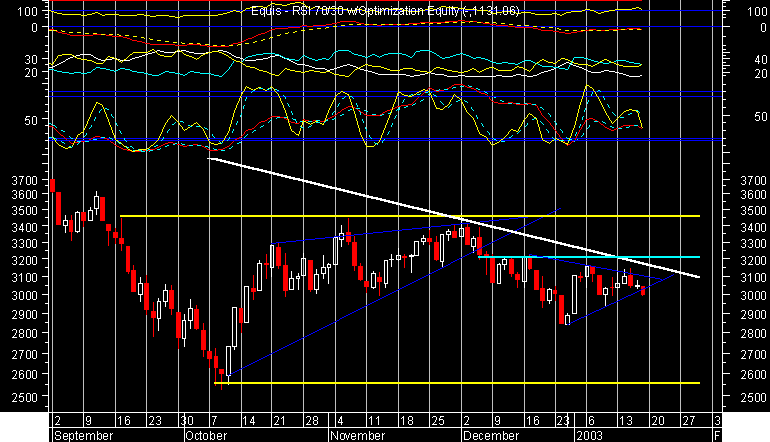Click the '3600' price label on the right axis

tap(753, 195)
